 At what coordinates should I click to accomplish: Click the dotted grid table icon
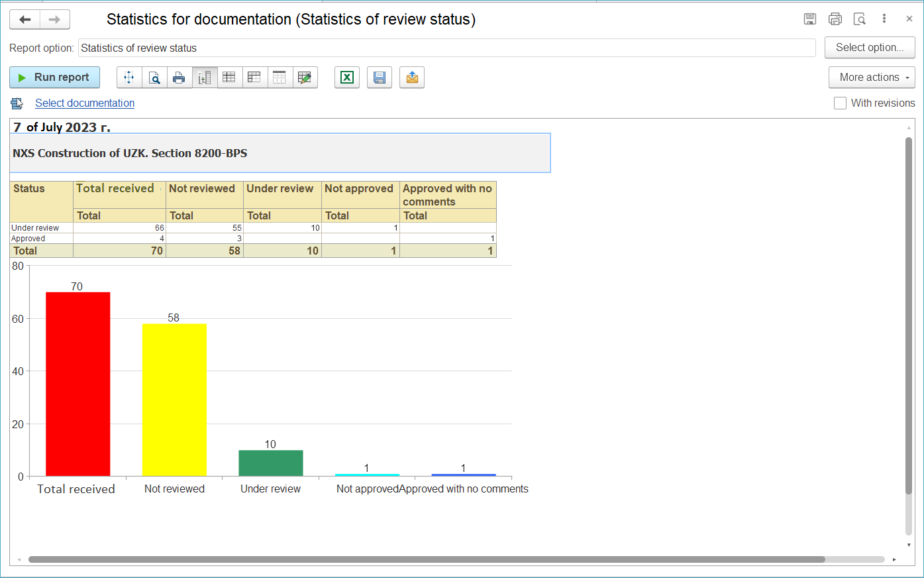click(280, 78)
